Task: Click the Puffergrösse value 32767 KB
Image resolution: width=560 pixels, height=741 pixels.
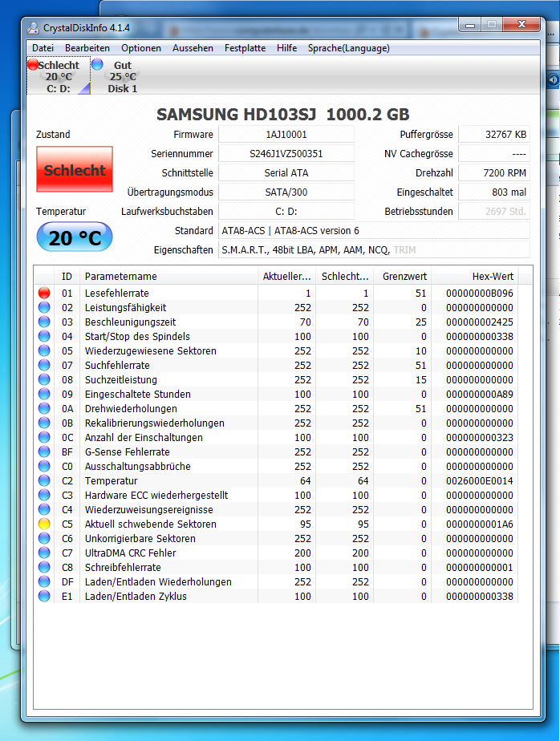Action: pos(494,134)
